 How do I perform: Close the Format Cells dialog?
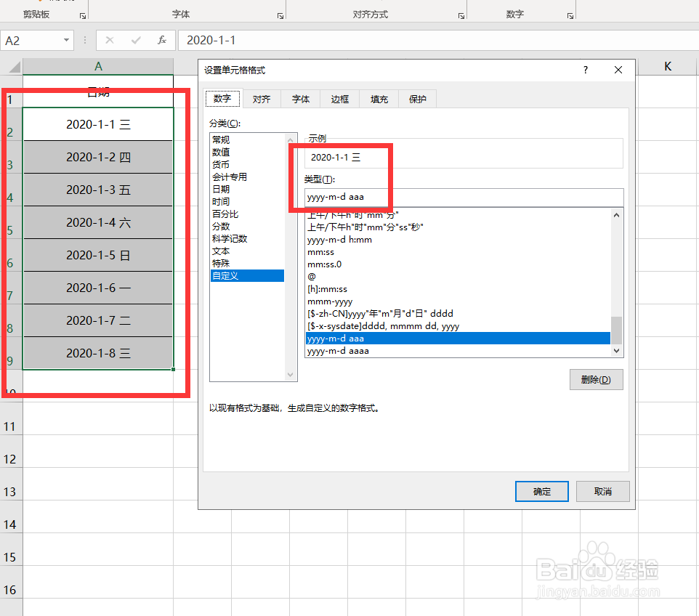click(x=618, y=70)
